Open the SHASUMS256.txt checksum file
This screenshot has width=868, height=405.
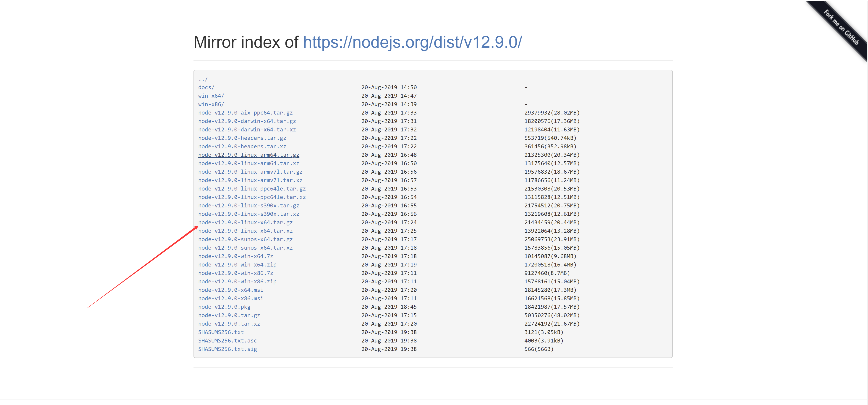tap(221, 332)
